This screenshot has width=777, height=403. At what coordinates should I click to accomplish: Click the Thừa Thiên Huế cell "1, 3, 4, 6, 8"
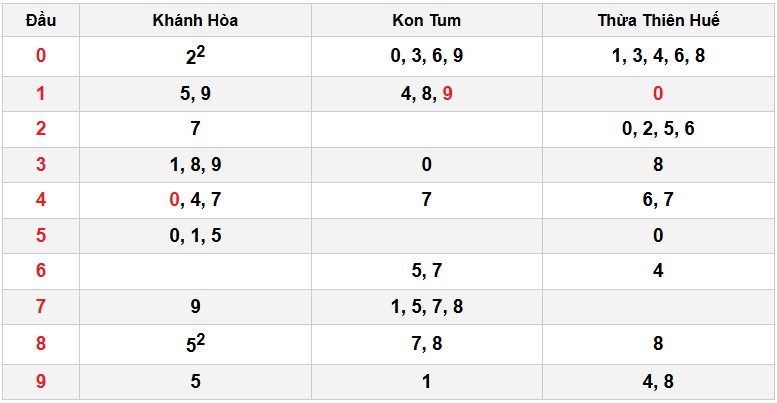[x=658, y=56]
